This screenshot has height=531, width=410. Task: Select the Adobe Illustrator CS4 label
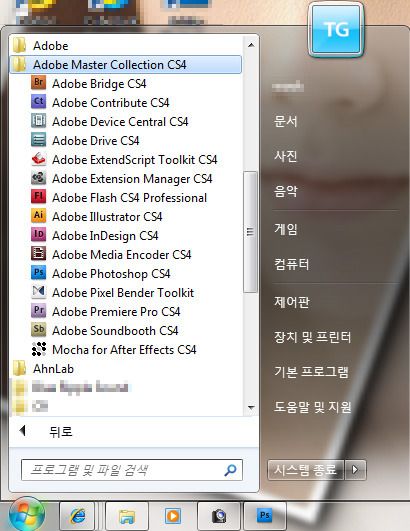coord(107,217)
